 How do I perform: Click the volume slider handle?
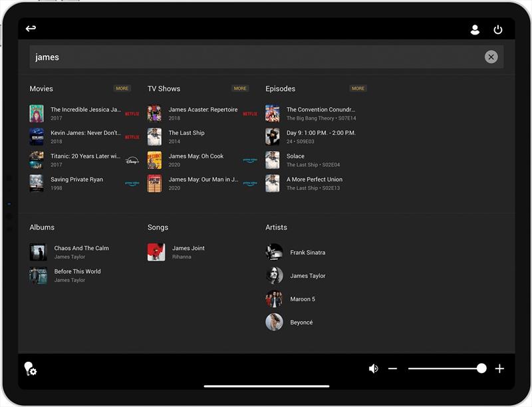point(481,368)
